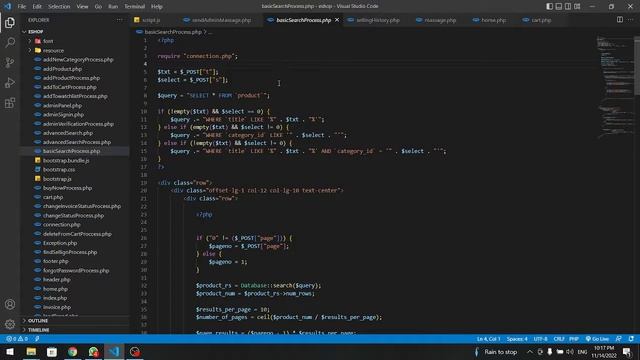The width and height of the screenshot is (640, 360).
Task: Open WhatsApp taskbar icon
Action: click(x=93, y=351)
